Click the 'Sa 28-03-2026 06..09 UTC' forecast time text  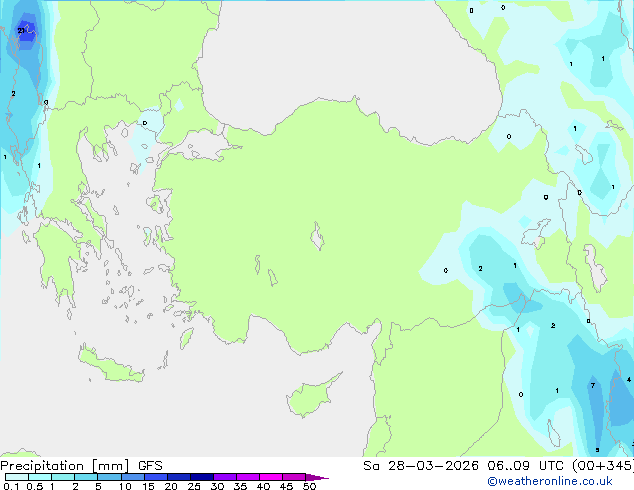[x=463, y=466]
